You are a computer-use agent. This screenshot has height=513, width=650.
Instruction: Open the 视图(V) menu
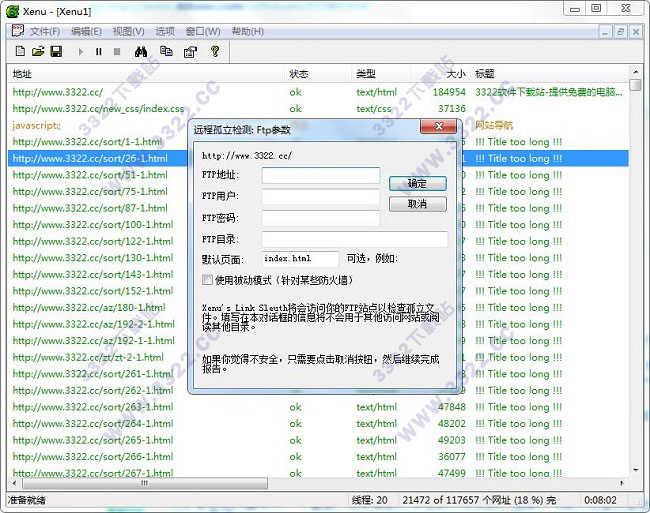tap(129, 31)
